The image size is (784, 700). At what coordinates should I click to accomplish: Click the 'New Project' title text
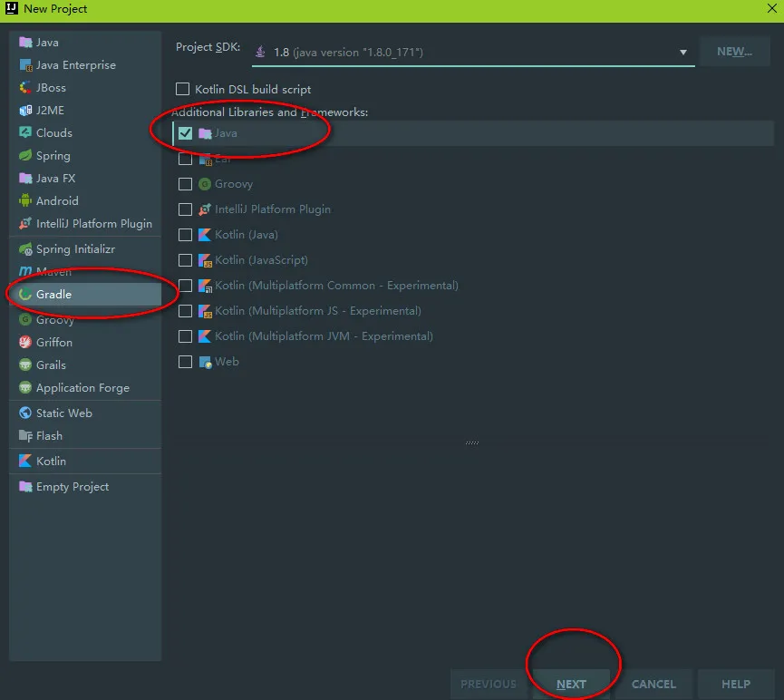pyautogui.click(x=55, y=8)
